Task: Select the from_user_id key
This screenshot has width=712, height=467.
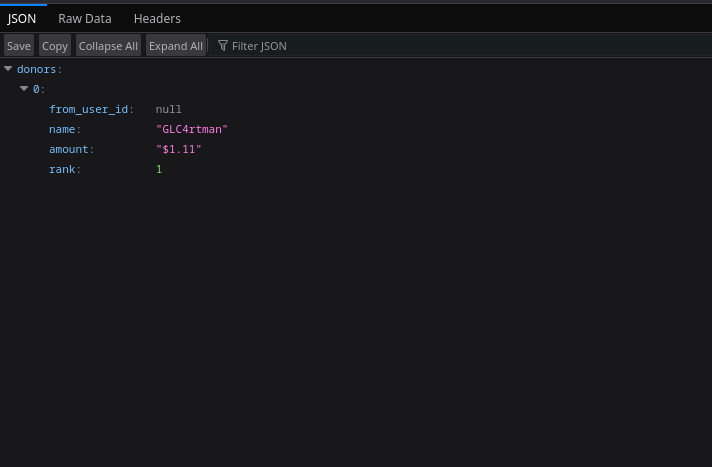Action: point(89,109)
